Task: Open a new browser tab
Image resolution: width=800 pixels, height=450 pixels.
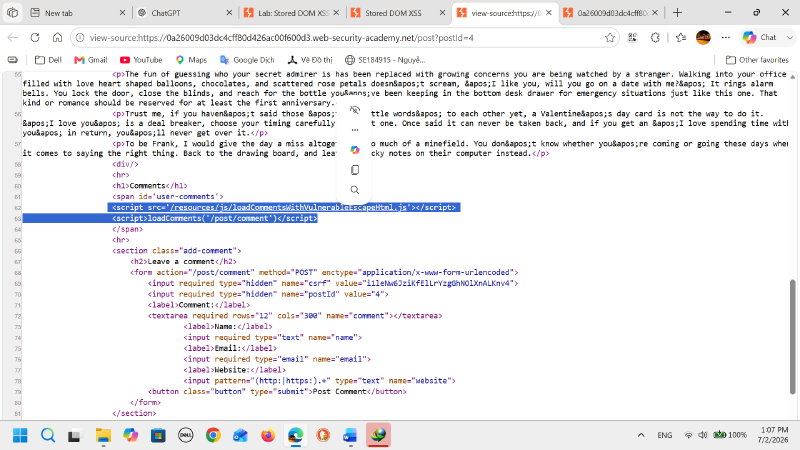Action: pos(677,13)
